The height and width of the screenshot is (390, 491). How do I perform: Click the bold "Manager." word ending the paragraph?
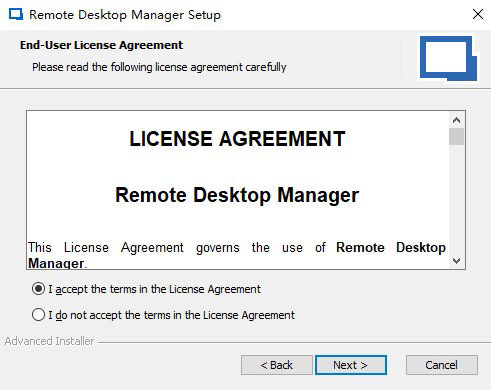57,263
